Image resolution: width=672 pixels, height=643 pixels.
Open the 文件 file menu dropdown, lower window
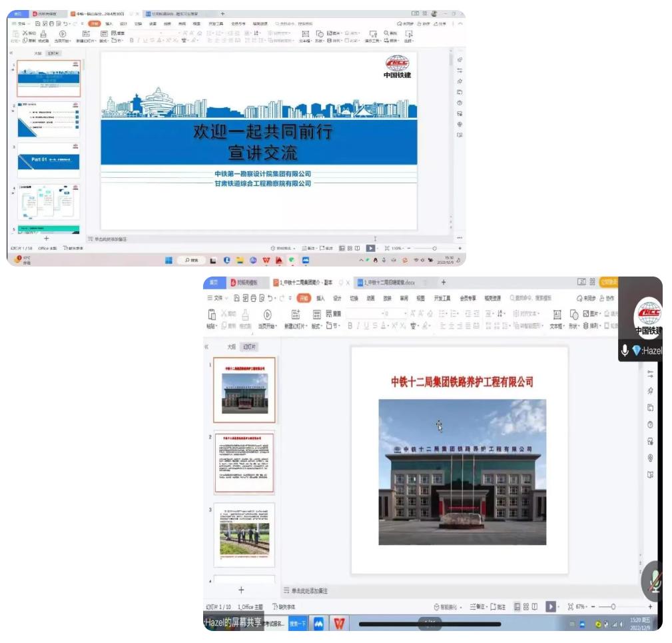pos(218,298)
